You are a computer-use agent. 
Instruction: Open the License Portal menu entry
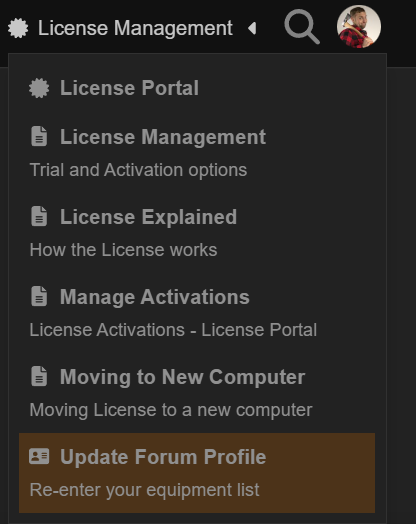(129, 88)
